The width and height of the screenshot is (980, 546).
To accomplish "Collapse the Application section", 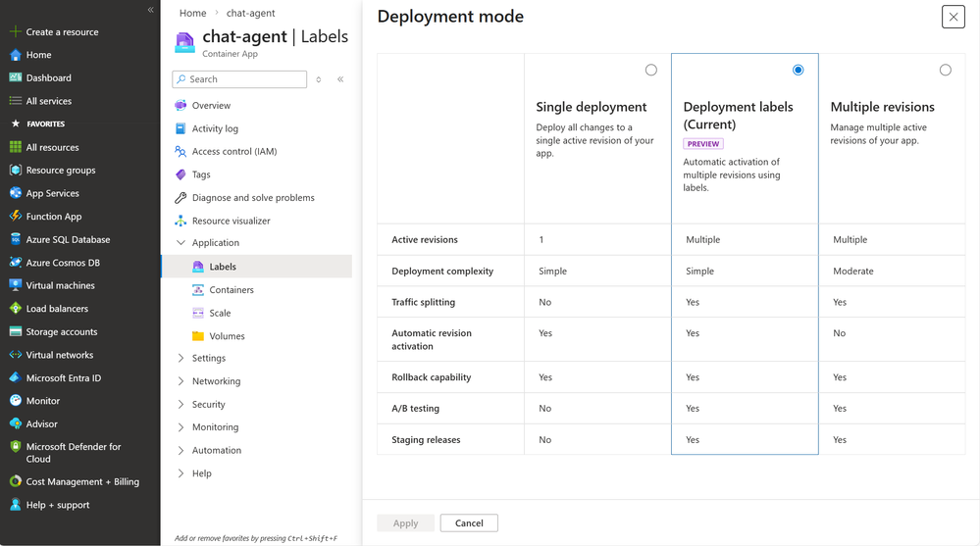I will pos(181,243).
